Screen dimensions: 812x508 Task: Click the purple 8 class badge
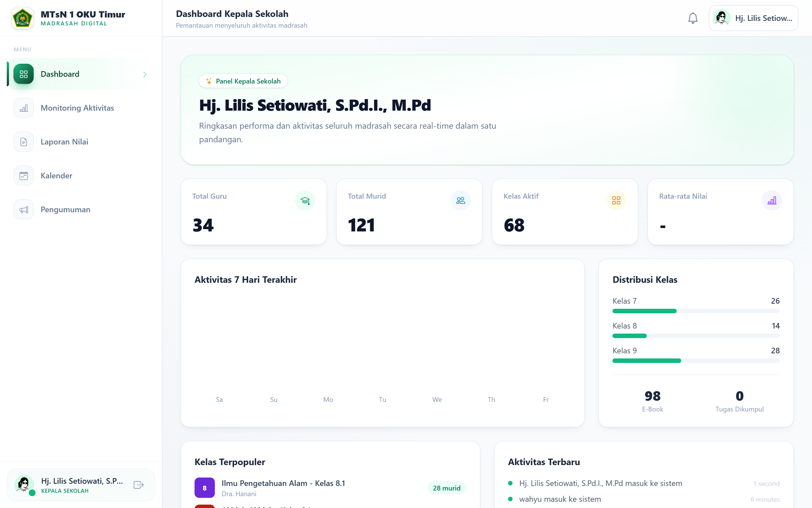point(205,488)
